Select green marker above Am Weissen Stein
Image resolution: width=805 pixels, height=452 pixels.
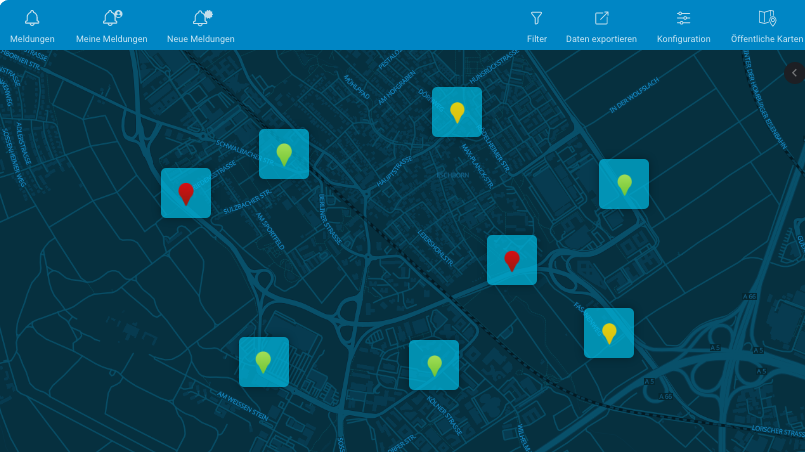click(x=264, y=362)
